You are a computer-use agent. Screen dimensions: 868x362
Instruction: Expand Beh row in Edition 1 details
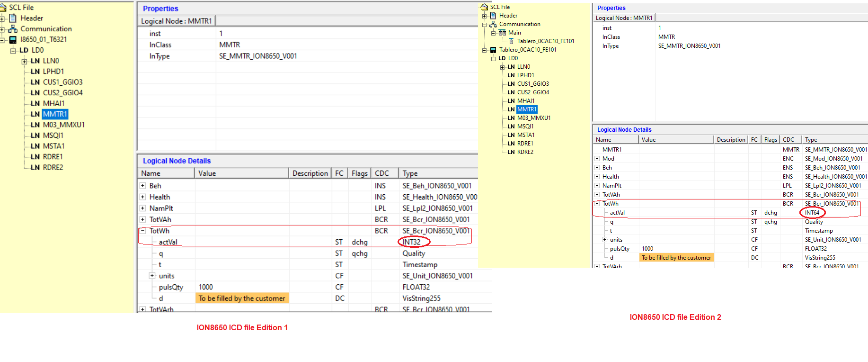pos(142,186)
